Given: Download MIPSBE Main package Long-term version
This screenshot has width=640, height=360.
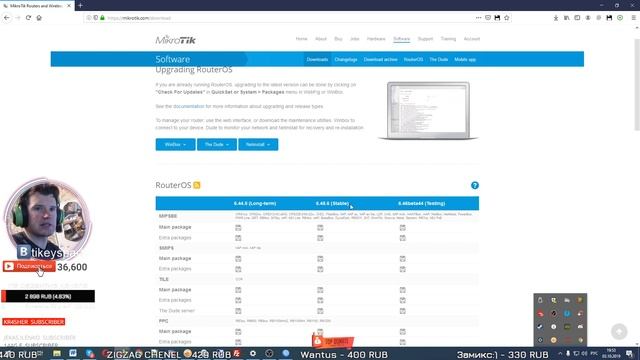Looking at the screenshot, I should pyautogui.click(x=238, y=227).
